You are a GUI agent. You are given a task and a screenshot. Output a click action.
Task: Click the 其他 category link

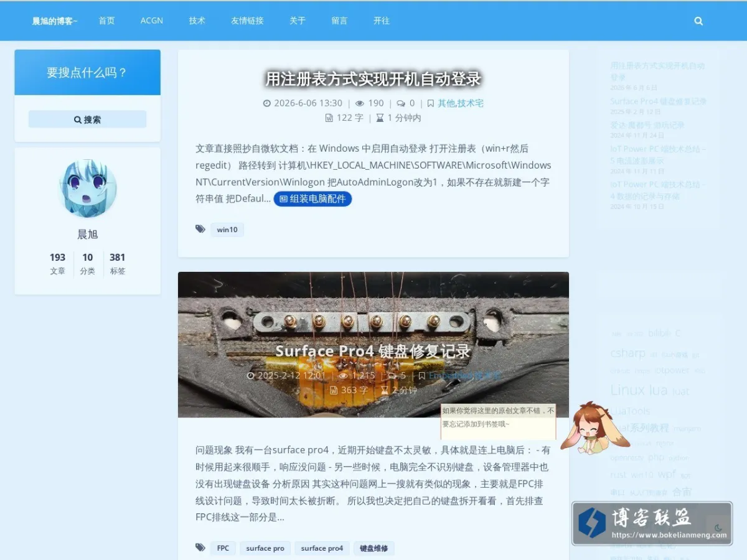tap(446, 103)
